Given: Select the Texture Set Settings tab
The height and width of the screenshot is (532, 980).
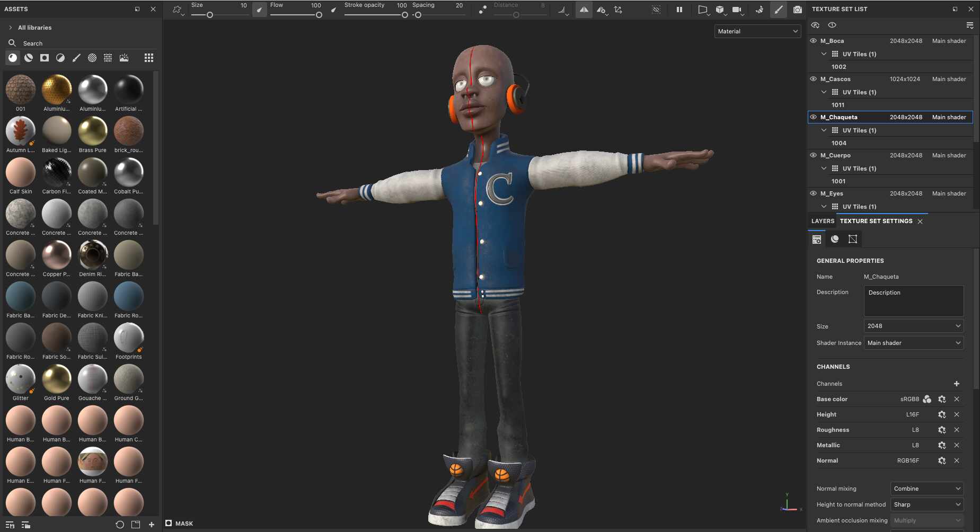Looking at the screenshot, I should [876, 221].
